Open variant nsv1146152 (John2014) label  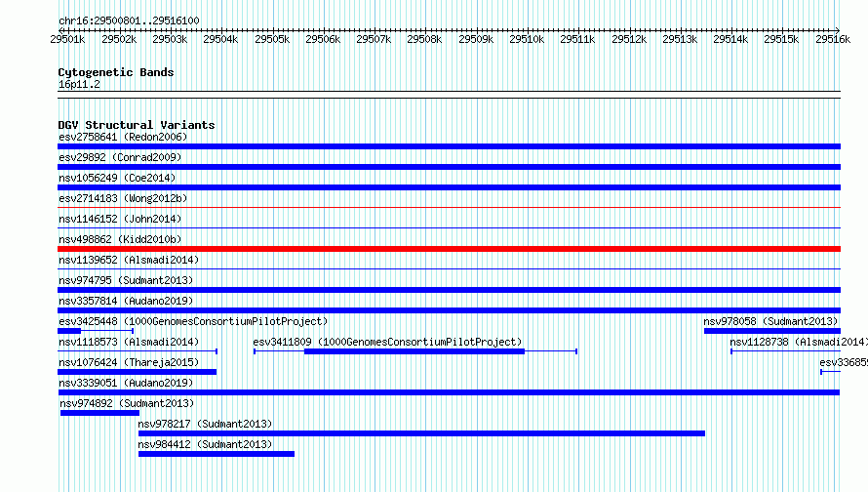coord(120,219)
